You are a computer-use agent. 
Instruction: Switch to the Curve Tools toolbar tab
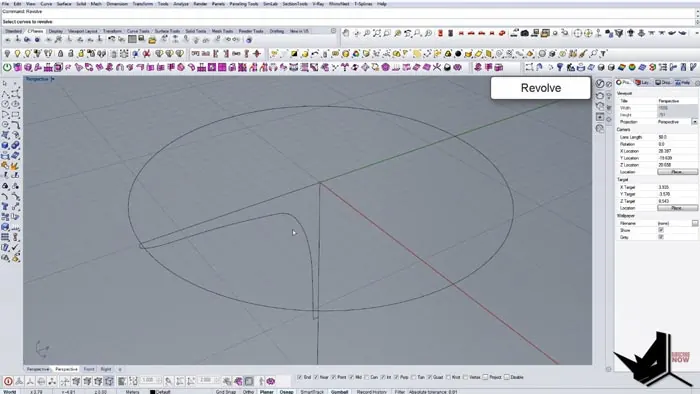click(138, 31)
